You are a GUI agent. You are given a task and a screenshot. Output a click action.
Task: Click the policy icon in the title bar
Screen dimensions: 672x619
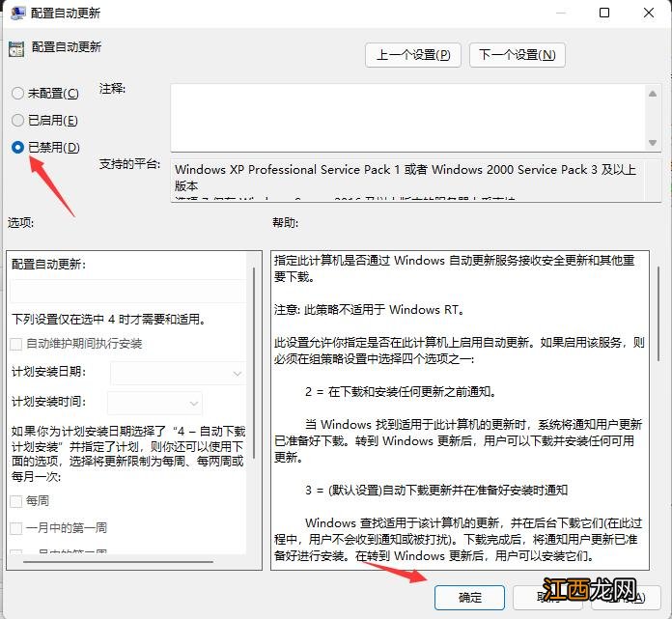[x=17, y=13]
